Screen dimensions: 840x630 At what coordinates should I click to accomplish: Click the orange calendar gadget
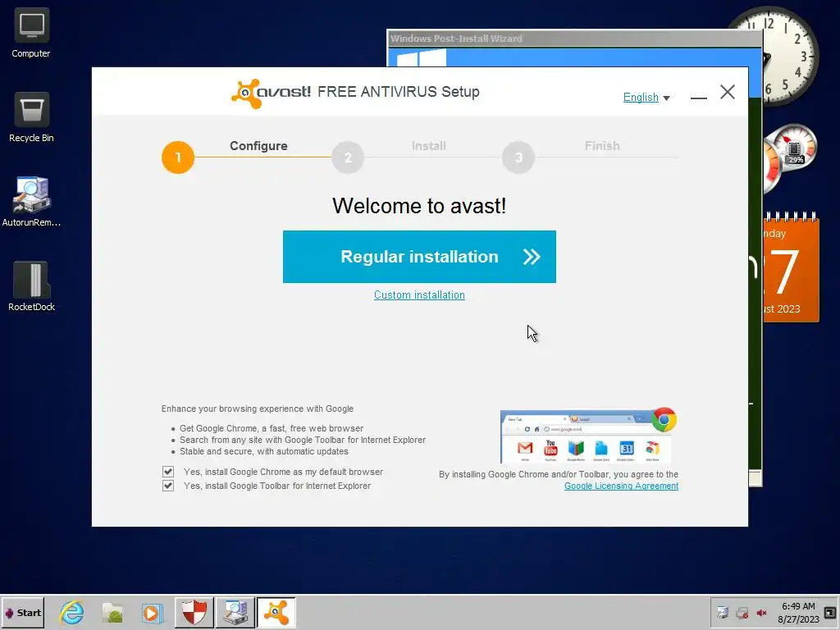point(791,268)
